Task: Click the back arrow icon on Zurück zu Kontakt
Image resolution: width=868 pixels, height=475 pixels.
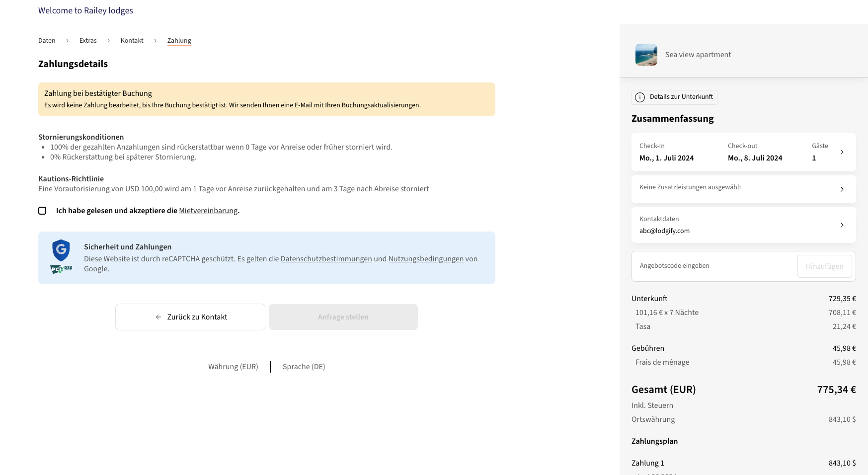Action: point(158,317)
